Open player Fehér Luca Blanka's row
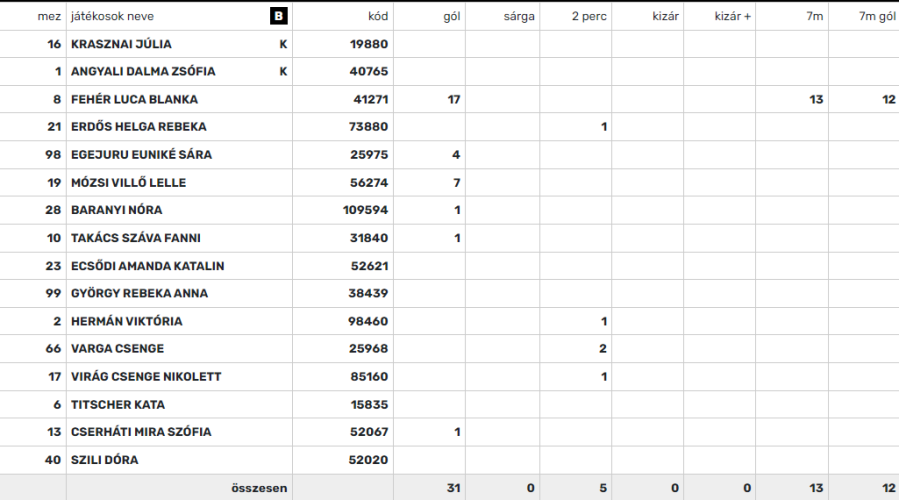Viewport: 899px width, 500px height. pyautogui.click(x=450, y=99)
